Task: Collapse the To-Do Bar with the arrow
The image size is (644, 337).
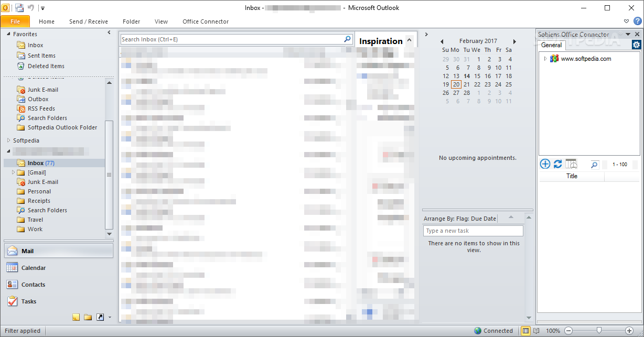Action: [x=426, y=34]
